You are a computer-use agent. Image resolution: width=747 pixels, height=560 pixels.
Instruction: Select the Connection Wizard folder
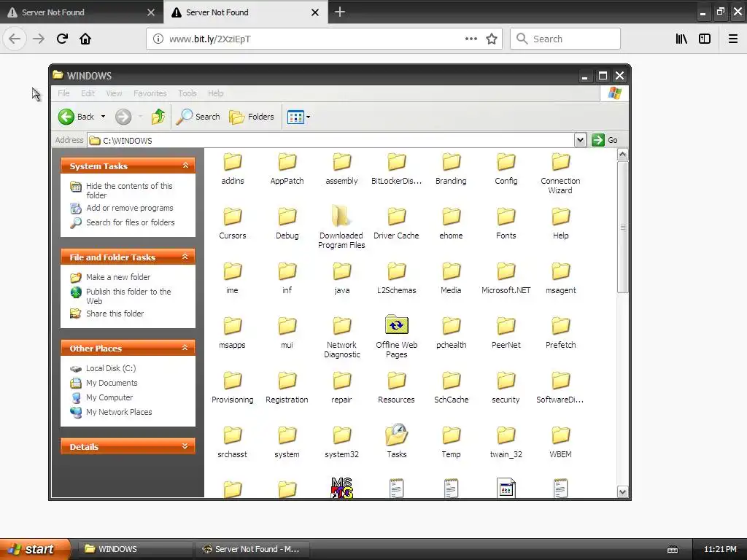(561, 162)
